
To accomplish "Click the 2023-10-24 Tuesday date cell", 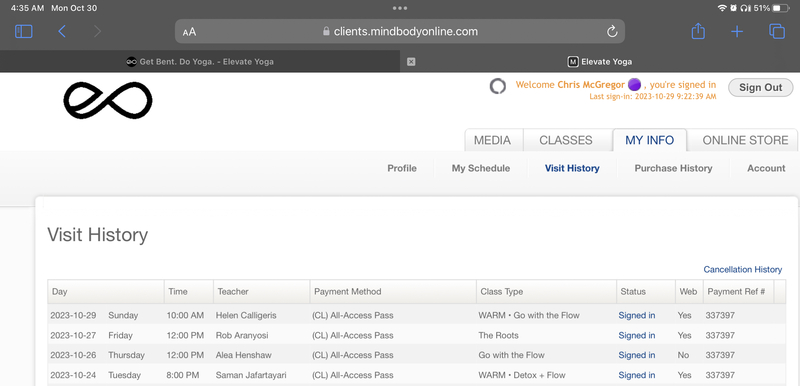I will (95, 375).
